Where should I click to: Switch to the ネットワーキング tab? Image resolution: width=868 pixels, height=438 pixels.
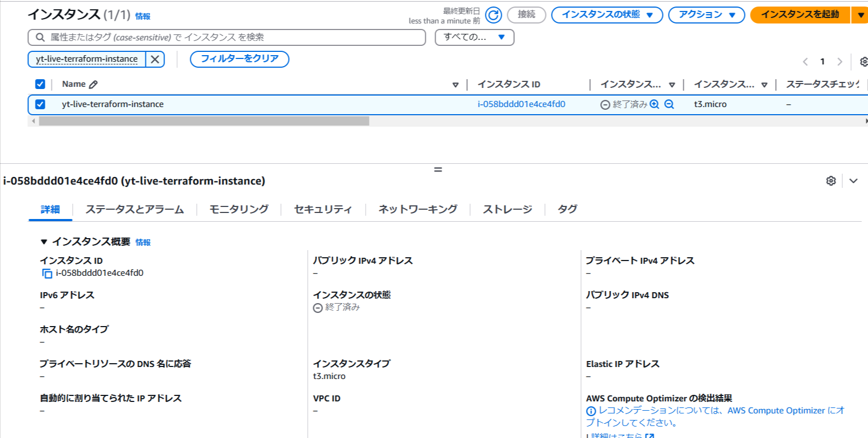click(418, 210)
